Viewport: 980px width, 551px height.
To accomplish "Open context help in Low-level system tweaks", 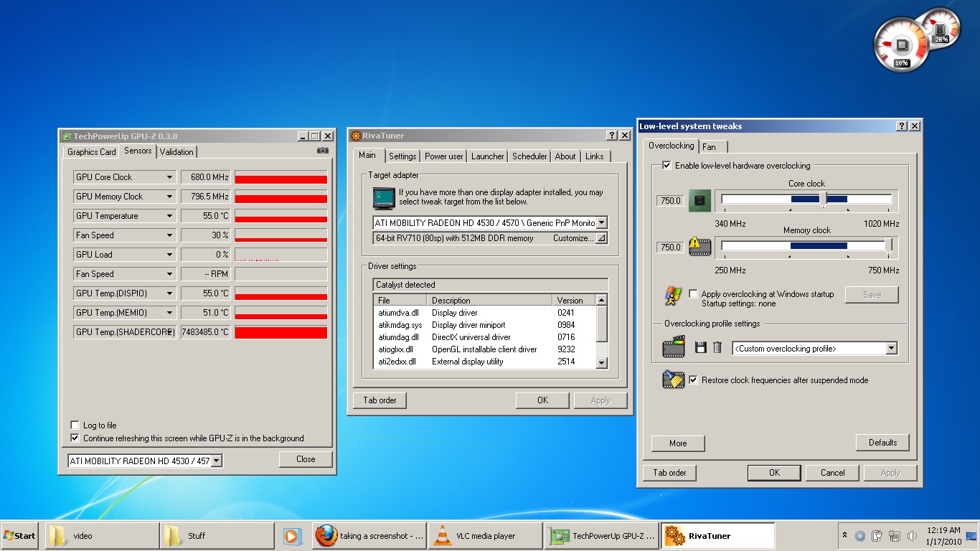I will coord(902,126).
